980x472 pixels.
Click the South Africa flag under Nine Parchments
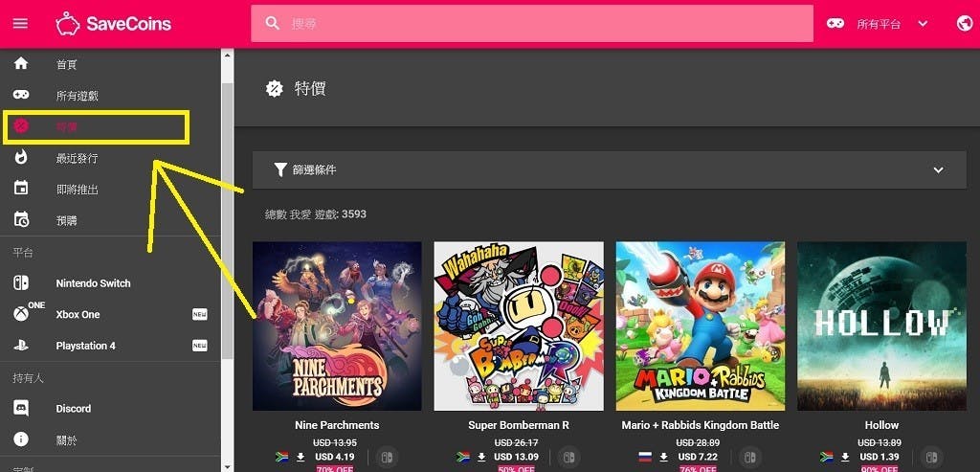pyautogui.click(x=282, y=457)
